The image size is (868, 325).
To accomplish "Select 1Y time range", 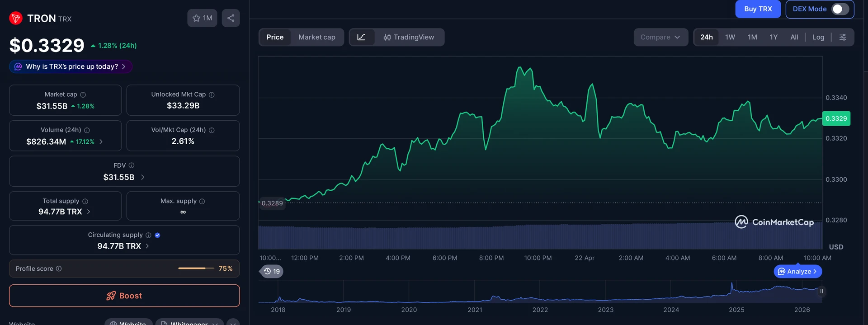I will coord(774,37).
